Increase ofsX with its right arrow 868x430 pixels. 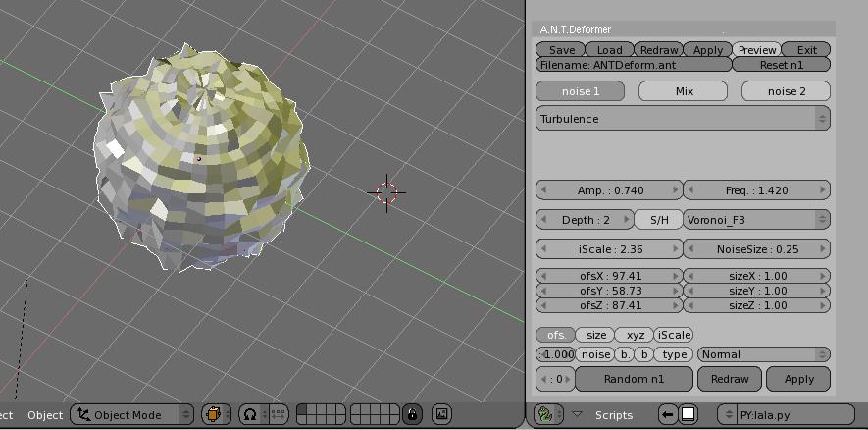click(676, 276)
